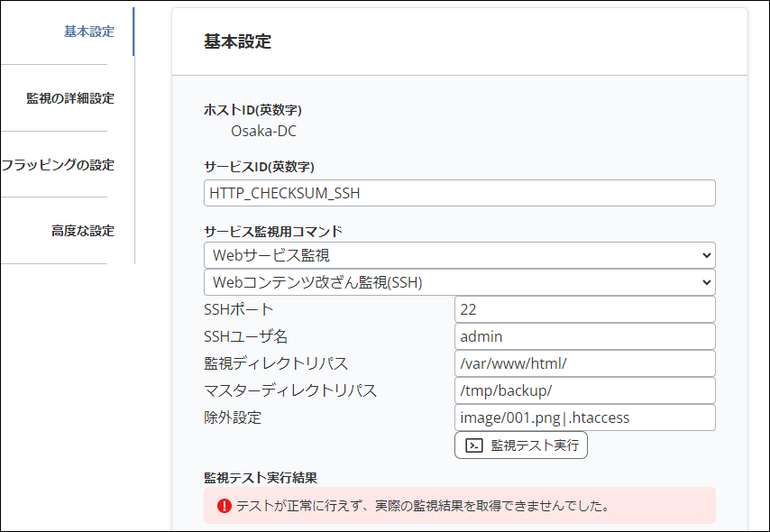Select the 基本設定 sidebar tab
770x532 pixels.
(x=88, y=32)
